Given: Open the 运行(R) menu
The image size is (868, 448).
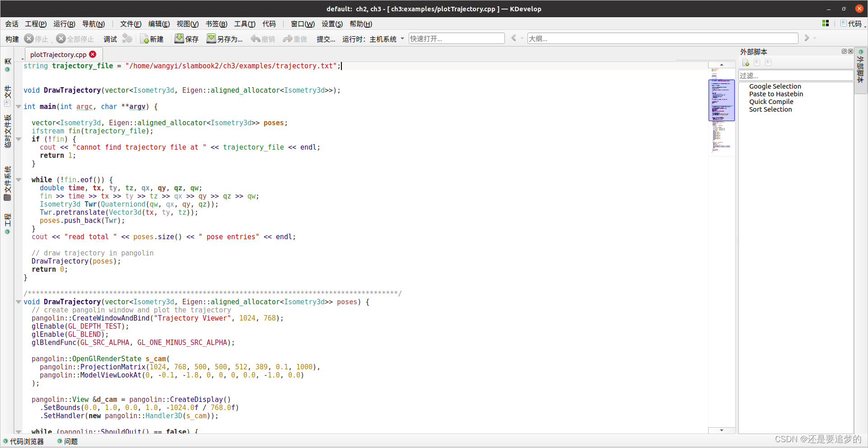Looking at the screenshot, I should [x=64, y=24].
